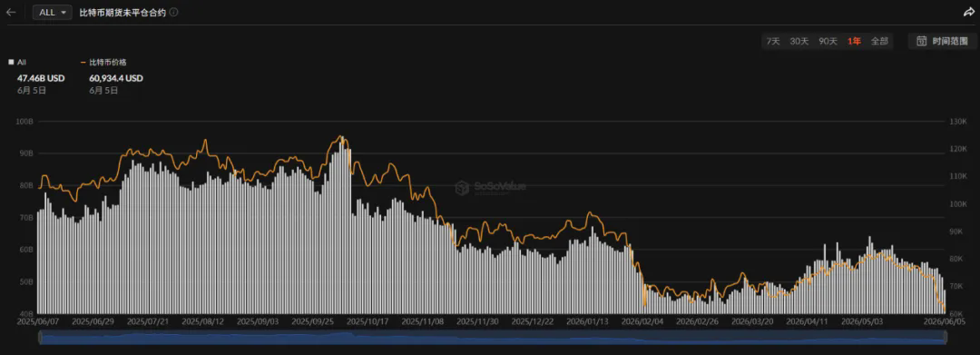Switch to 全部 time range
Viewport: 980px width, 355px height.
click(x=879, y=41)
